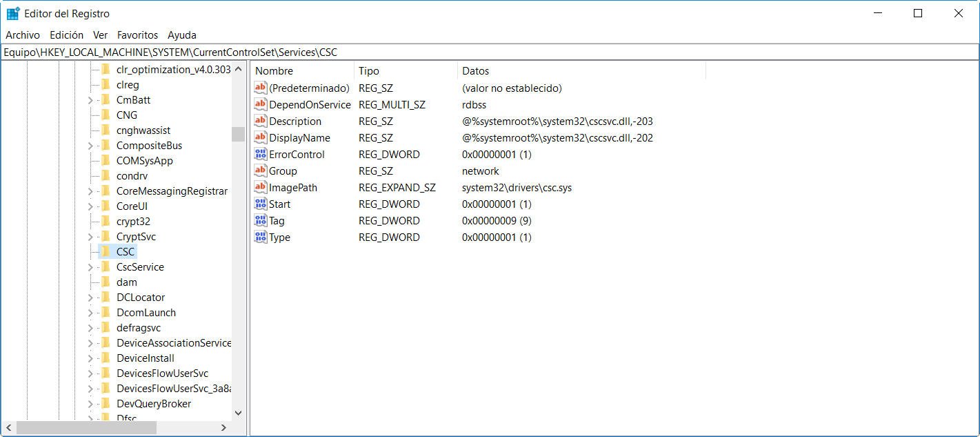This screenshot has width=980, height=437.
Task: Select the clr_optimization_v4.0.303 key
Action: pyautogui.click(x=173, y=70)
